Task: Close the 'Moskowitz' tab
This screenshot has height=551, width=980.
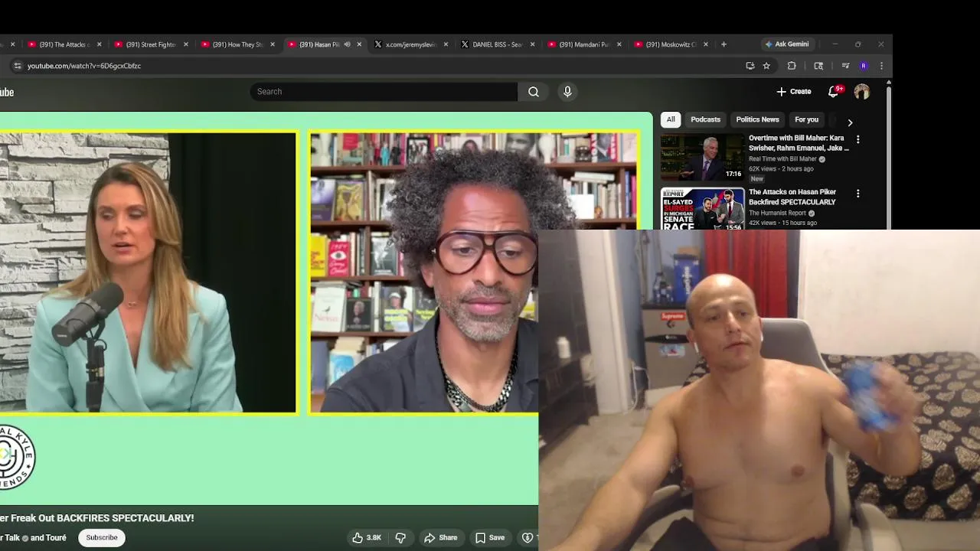Action: coord(706,44)
